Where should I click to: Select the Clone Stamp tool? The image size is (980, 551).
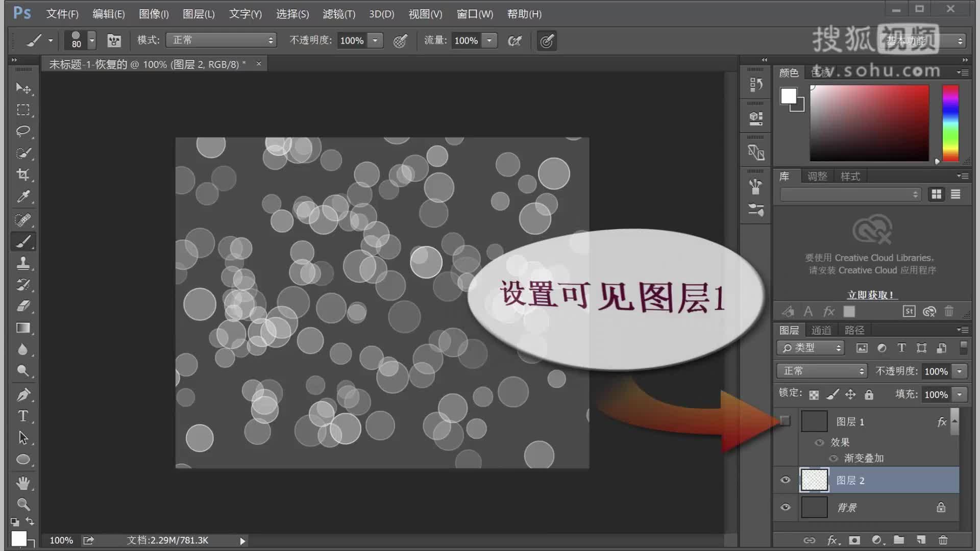click(23, 263)
